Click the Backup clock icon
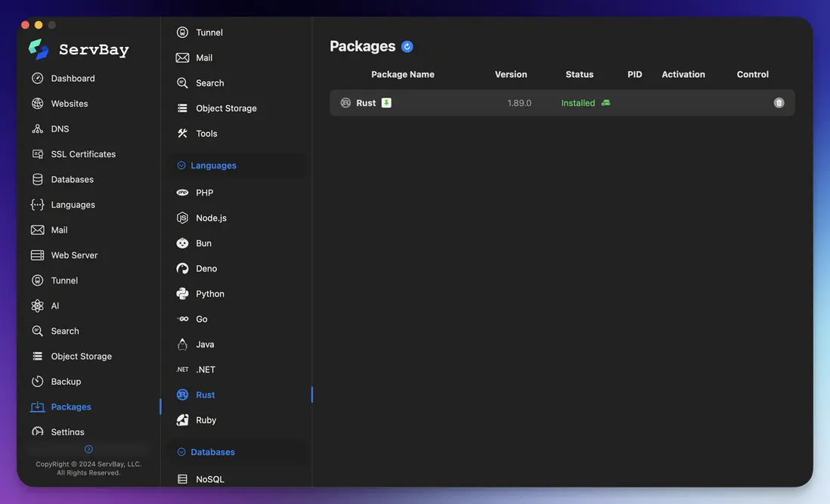The height and width of the screenshot is (504, 830). click(38, 382)
